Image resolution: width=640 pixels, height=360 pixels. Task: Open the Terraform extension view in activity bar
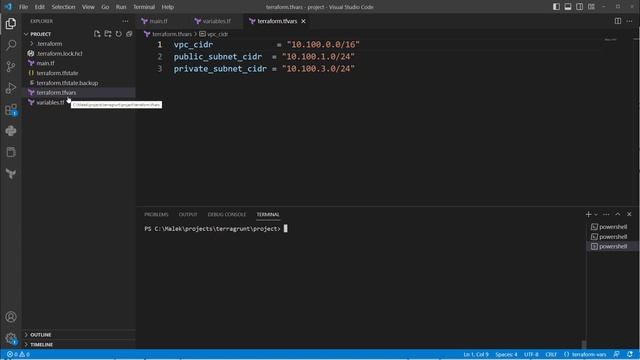(11, 174)
